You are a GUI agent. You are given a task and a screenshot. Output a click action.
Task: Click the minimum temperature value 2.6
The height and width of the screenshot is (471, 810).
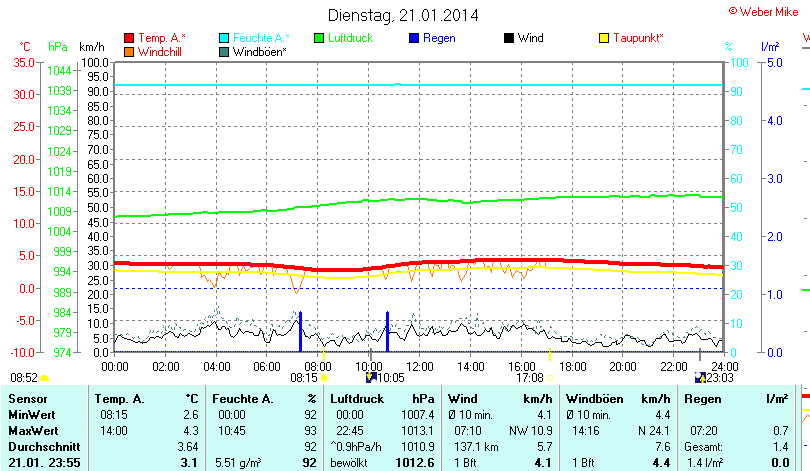(191, 415)
